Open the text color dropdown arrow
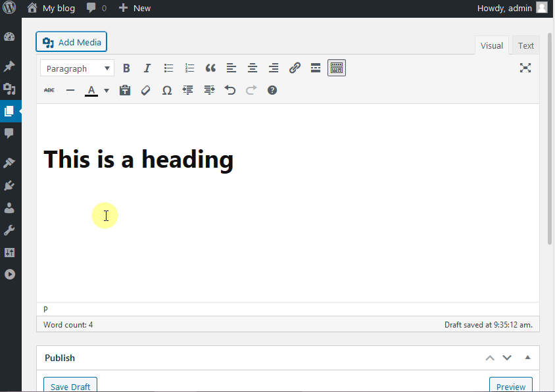 tap(106, 90)
